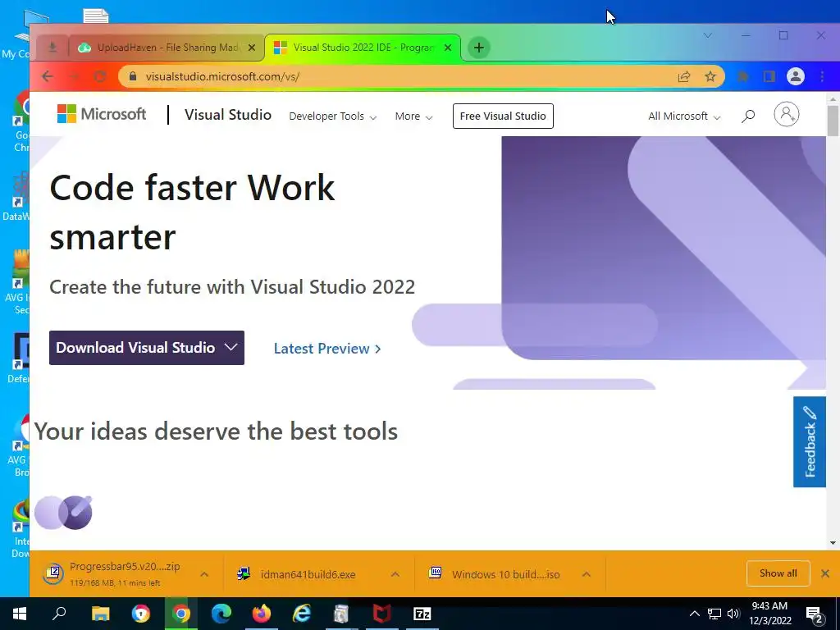Image resolution: width=840 pixels, height=630 pixels.
Task: Open the Download Visual Studio dropdown
Action: pyautogui.click(x=147, y=348)
